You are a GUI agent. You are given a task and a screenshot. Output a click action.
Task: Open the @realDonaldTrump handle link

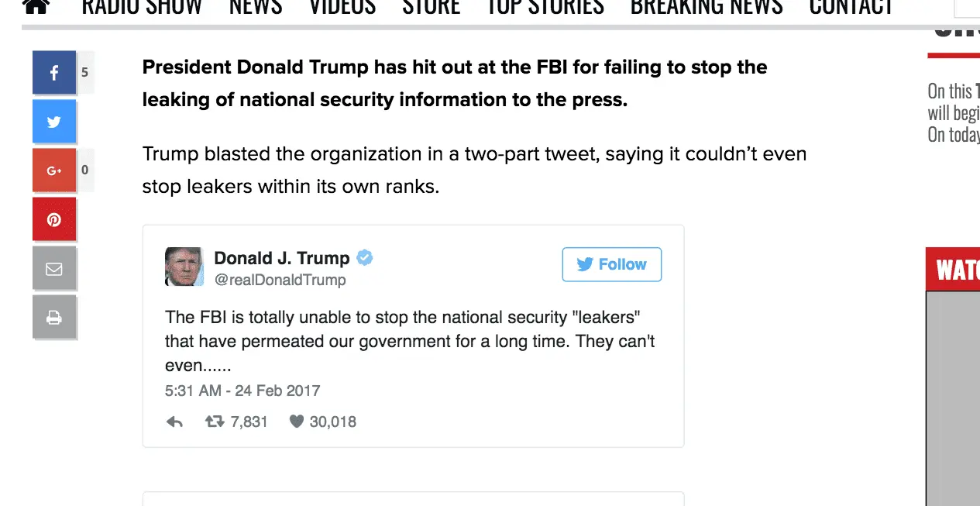pyautogui.click(x=280, y=280)
